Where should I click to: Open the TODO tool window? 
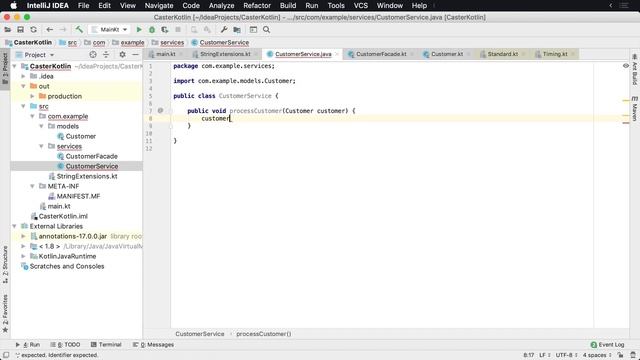click(x=65, y=344)
